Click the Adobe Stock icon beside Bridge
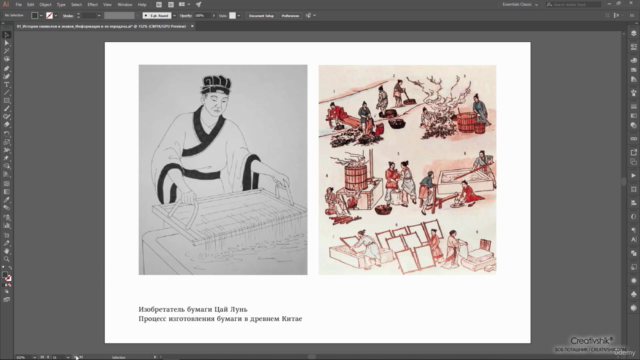 coord(171,4)
